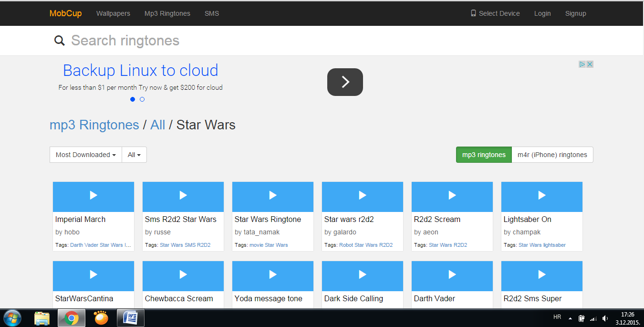Click the ad's next arrow button

(345, 82)
